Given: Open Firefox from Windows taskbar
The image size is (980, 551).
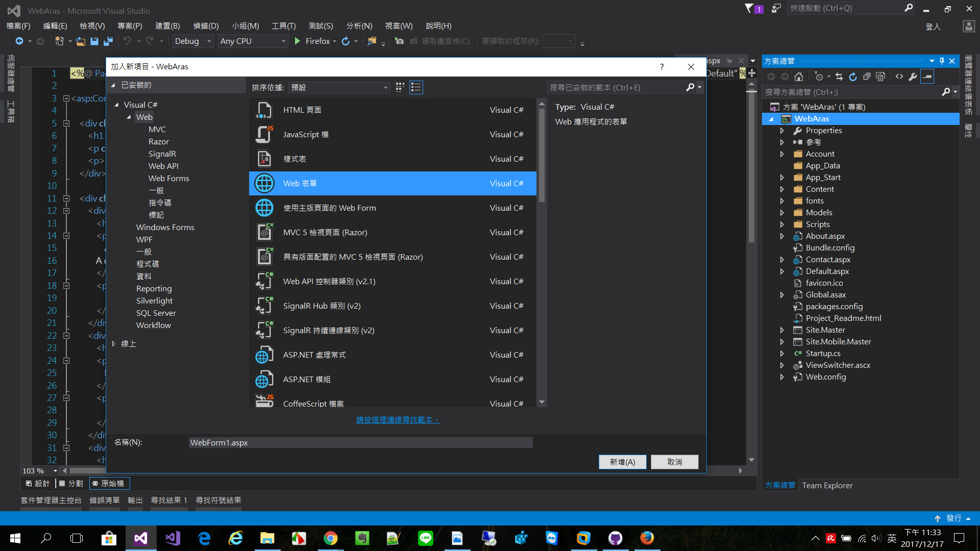Looking at the screenshot, I should click(647, 538).
